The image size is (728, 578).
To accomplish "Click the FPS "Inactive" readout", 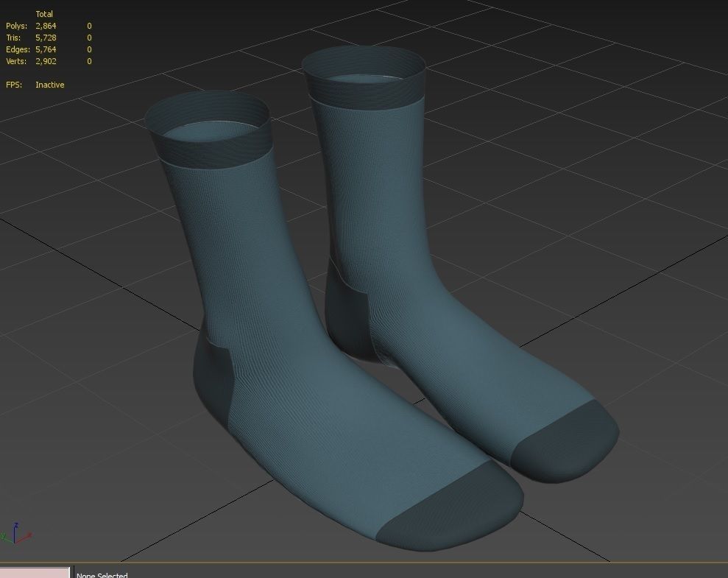I will tap(49, 85).
